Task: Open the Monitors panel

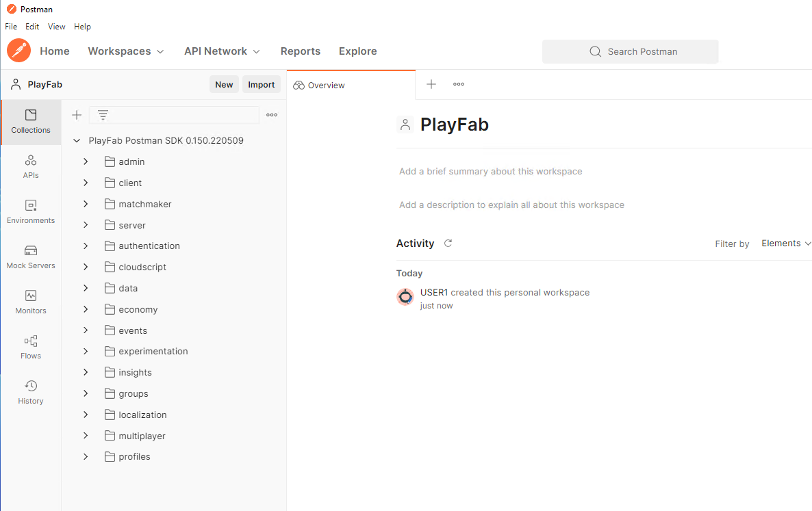Action: coord(30,302)
